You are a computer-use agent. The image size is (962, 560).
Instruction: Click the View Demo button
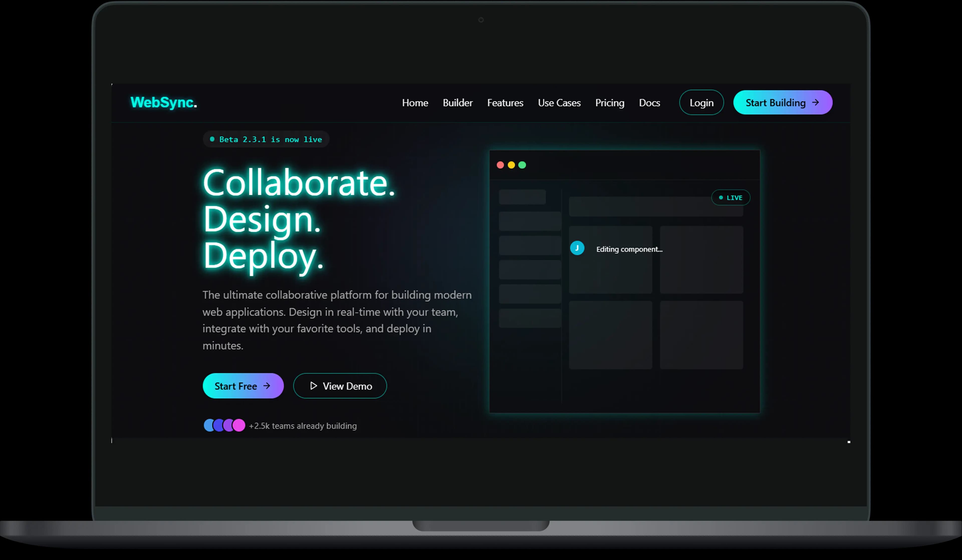click(x=340, y=385)
